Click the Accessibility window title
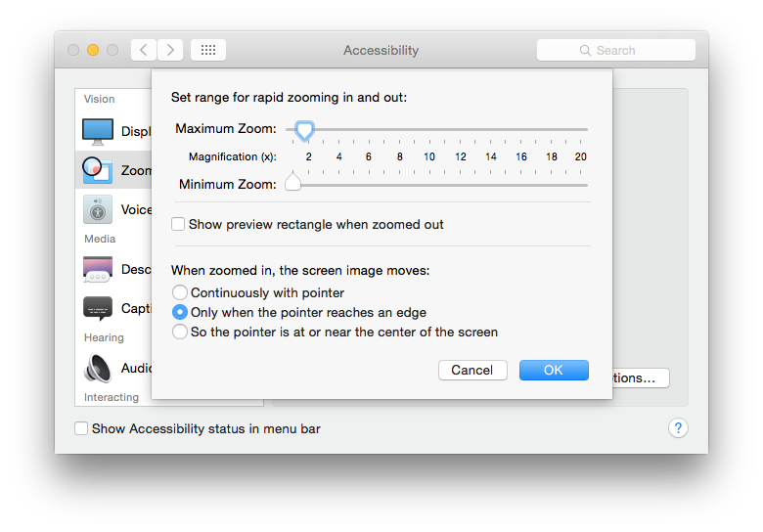 point(381,50)
